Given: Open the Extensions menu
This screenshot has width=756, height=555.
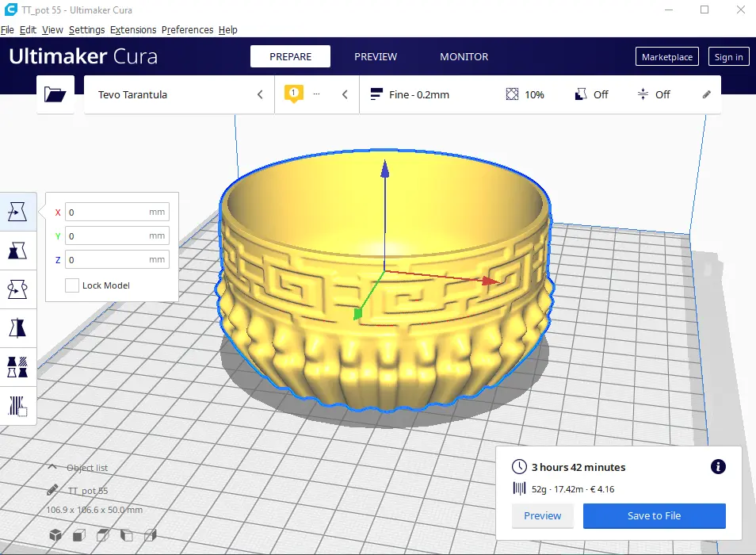Looking at the screenshot, I should pyautogui.click(x=133, y=30).
